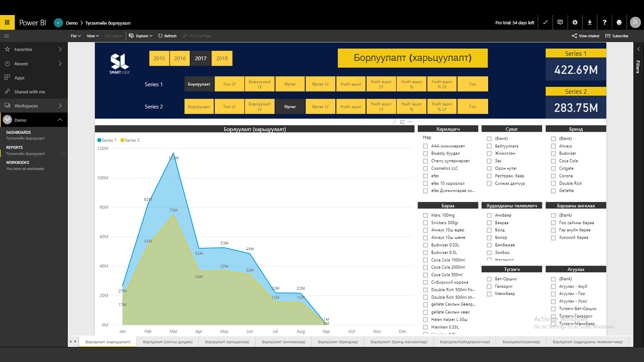Expand the Workspaces chevron
The height and width of the screenshot is (362, 644).
coord(60,106)
